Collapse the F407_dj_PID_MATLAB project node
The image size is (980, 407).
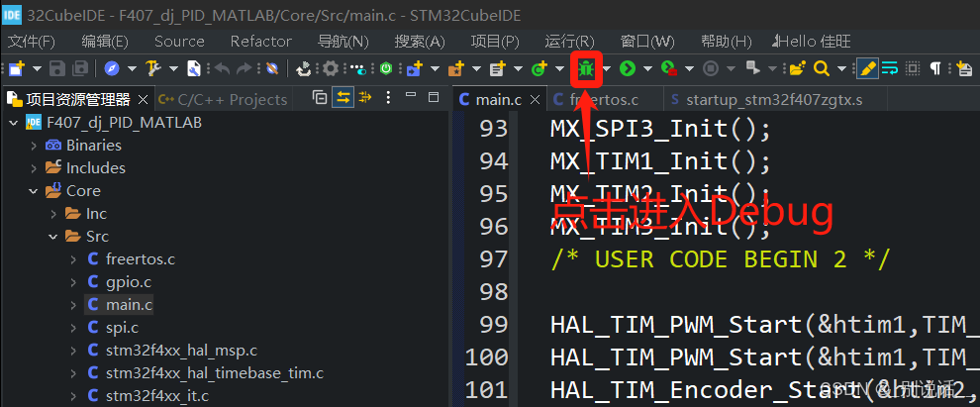pos(13,123)
